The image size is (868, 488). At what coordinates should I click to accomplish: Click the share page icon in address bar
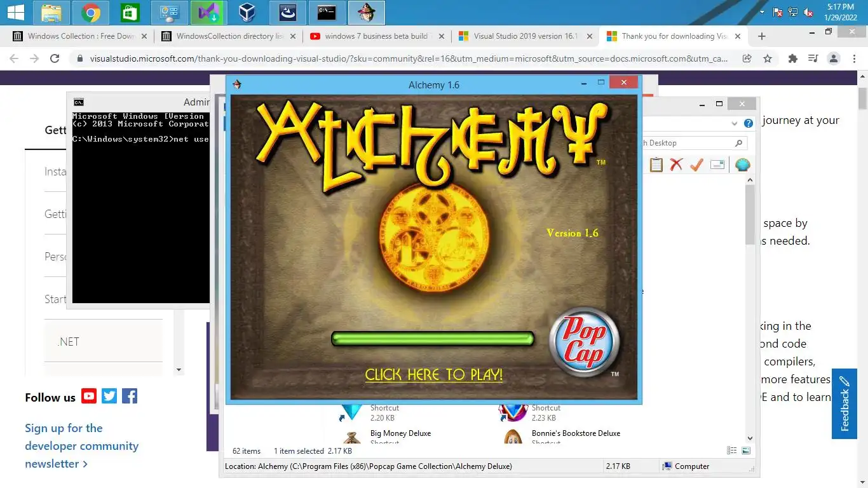tap(747, 58)
